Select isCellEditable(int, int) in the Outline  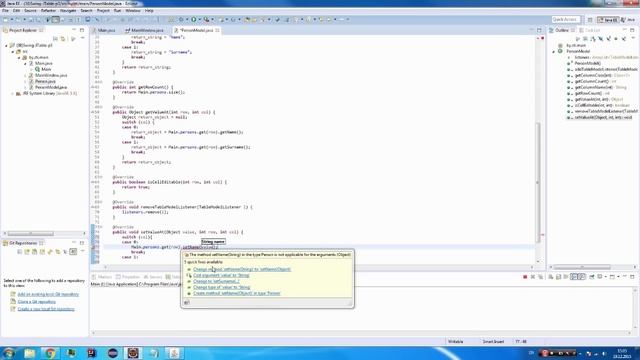coord(597,105)
